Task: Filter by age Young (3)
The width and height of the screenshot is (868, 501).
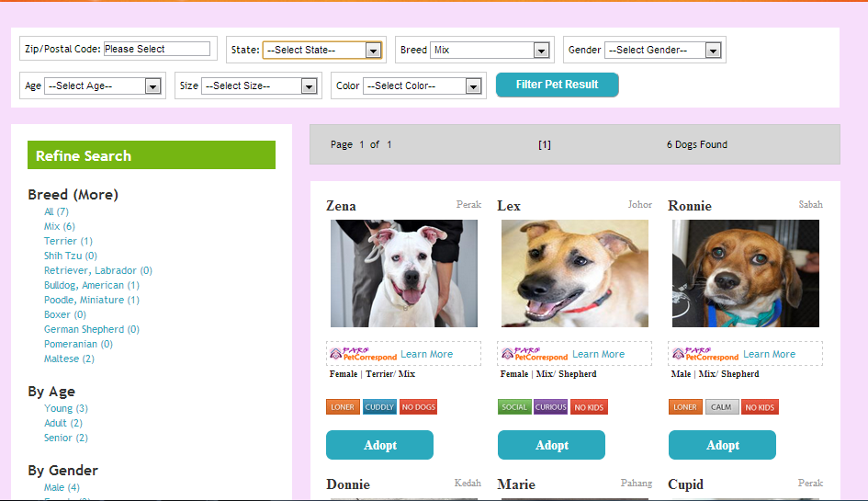Action: (66, 408)
